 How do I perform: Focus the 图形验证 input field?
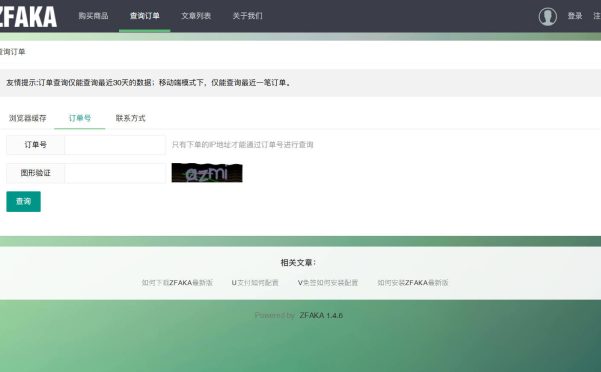coord(115,173)
